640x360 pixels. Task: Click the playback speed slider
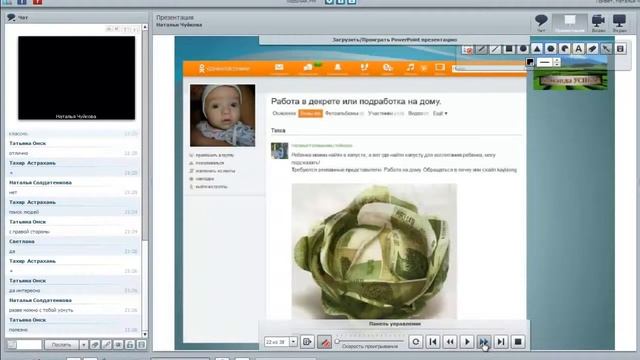point(370,341)
